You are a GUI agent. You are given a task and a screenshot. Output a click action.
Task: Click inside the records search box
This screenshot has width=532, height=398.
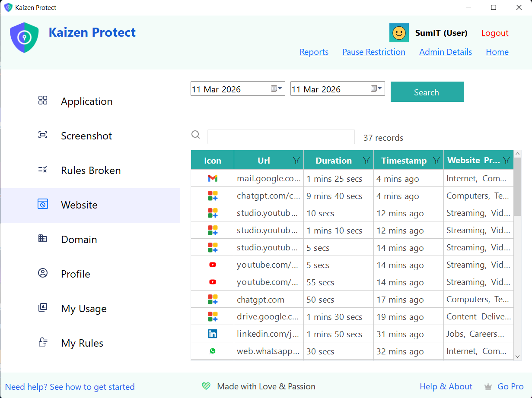click(281, 137)
